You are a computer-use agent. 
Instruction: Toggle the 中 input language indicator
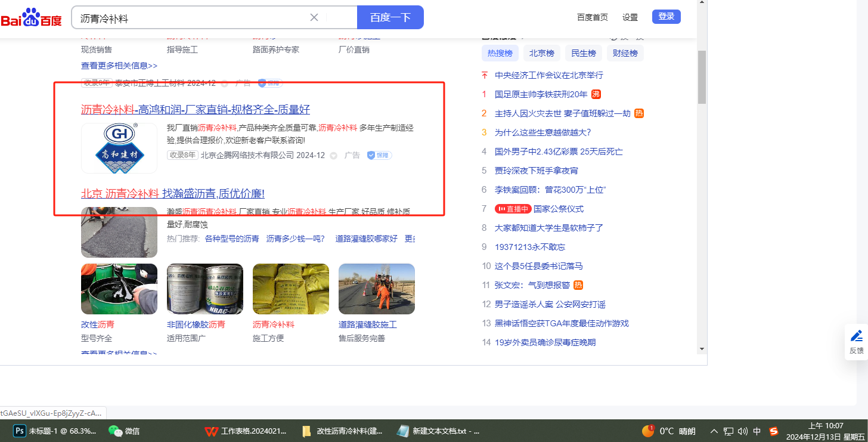click(x=757, y=431)
